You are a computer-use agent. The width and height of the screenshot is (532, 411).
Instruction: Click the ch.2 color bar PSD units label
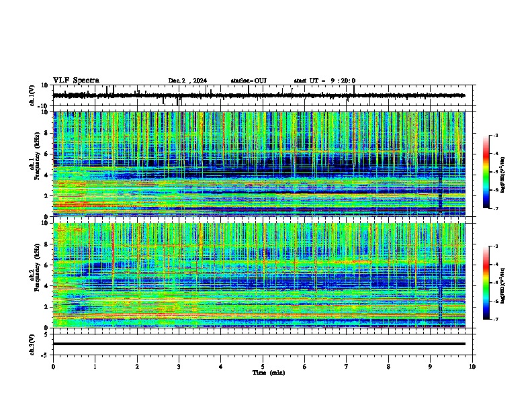tap(503, 285)
